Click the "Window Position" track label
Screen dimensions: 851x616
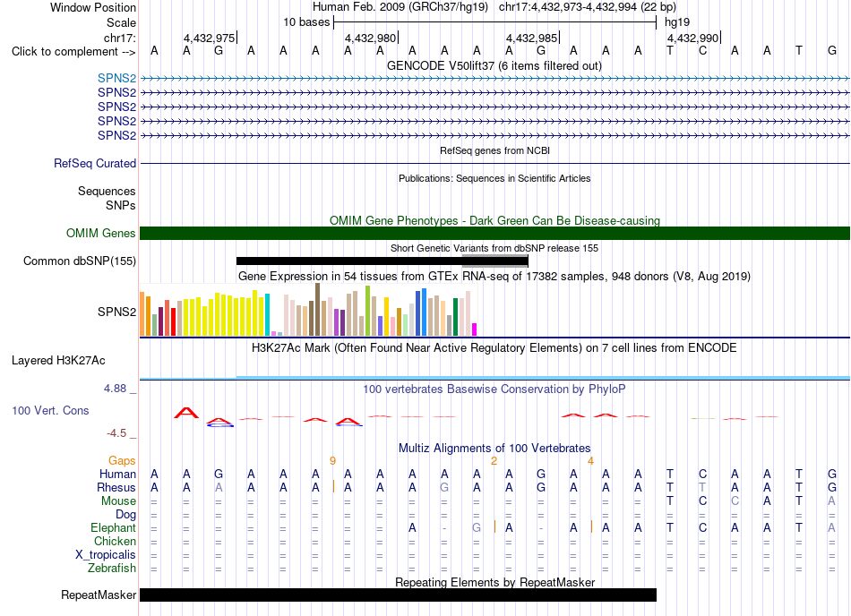click(93, 7)
